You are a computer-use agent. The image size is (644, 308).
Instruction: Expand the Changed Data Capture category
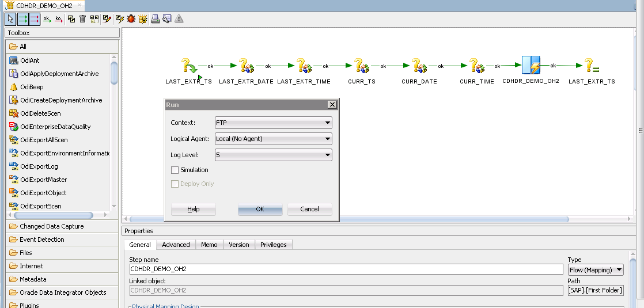coord(62,226)
